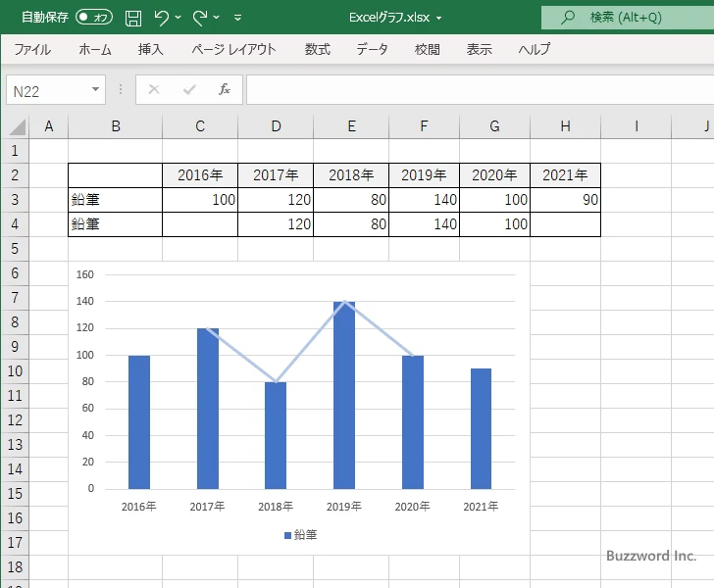
Task: Click the insert function fx icon
Action: [225, 89]
